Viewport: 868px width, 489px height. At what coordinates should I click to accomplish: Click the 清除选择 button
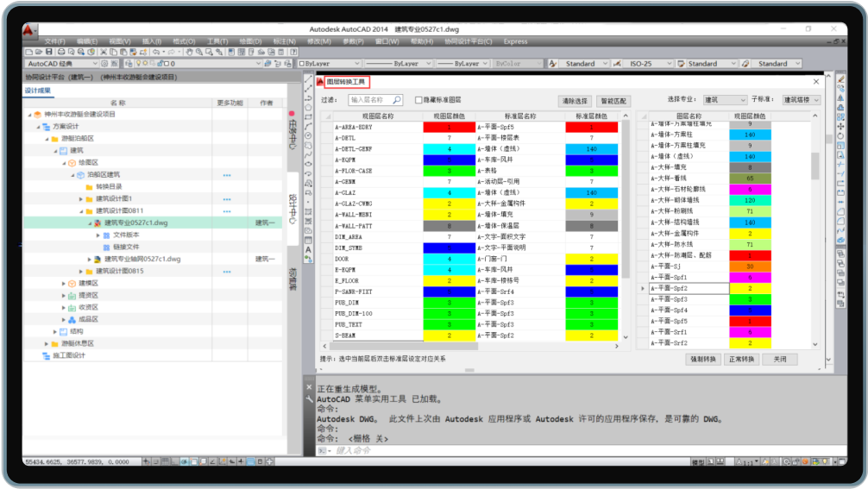coord(575,101)
